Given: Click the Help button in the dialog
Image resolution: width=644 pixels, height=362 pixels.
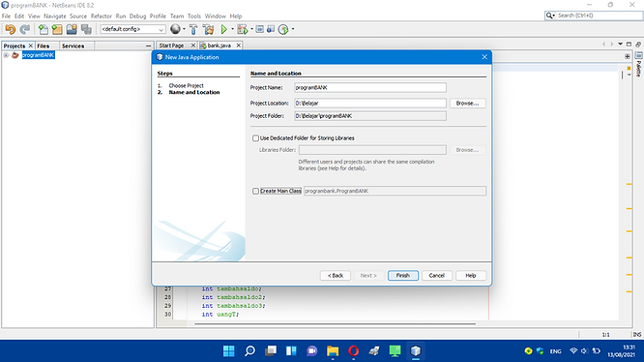Looking at the screenshot, I should [x=471, y=275].
